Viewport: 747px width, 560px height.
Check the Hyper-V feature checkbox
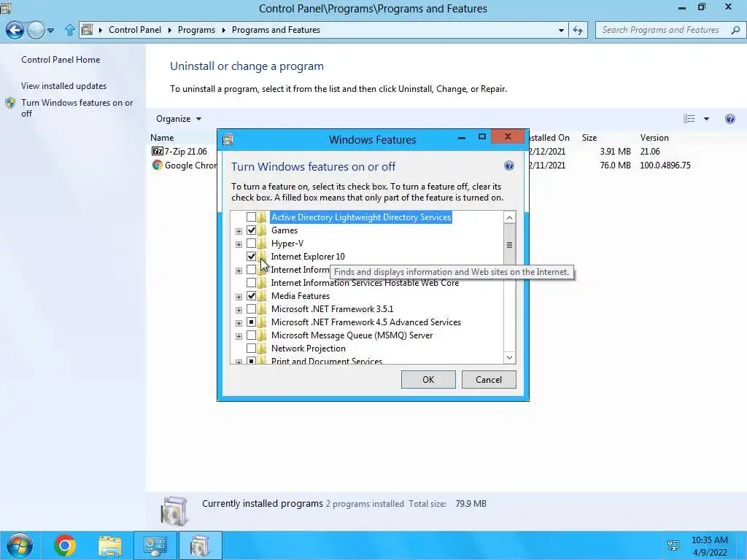(x=251, y=244)
